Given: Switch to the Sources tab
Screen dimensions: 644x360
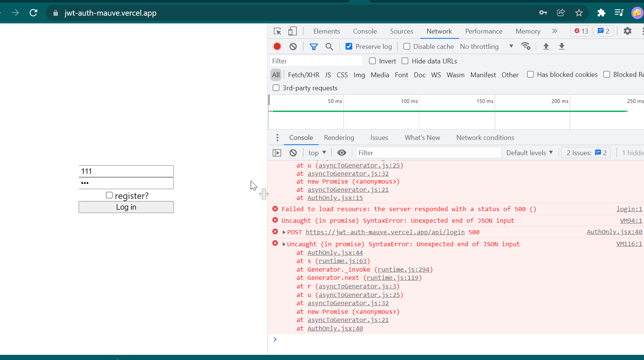Looking at the screenshot, I should (x=402, y=31).
